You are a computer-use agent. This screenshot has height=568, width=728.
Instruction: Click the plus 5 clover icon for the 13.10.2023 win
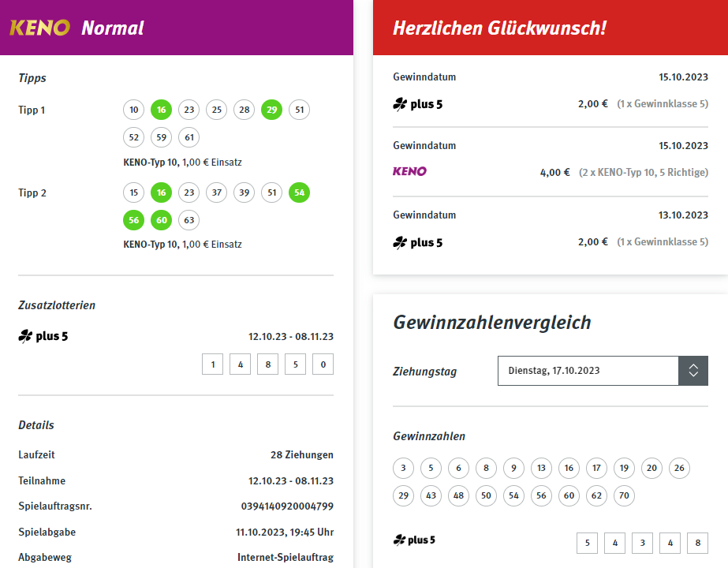400,242
